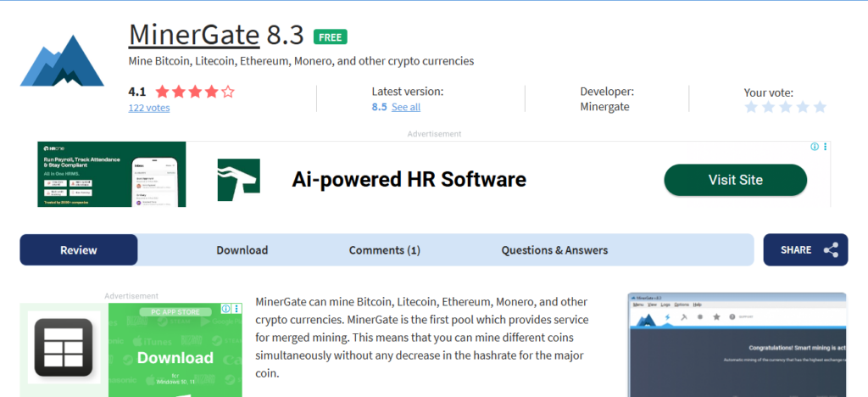This screenshot has height=397, width=868.
Task: Rate two stars under Your vote
Action: coord(768,107)
